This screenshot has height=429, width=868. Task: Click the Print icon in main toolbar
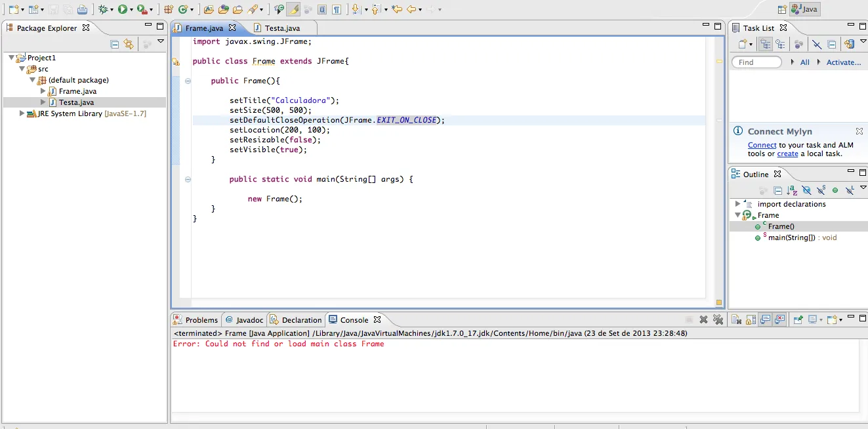point(82,9)
